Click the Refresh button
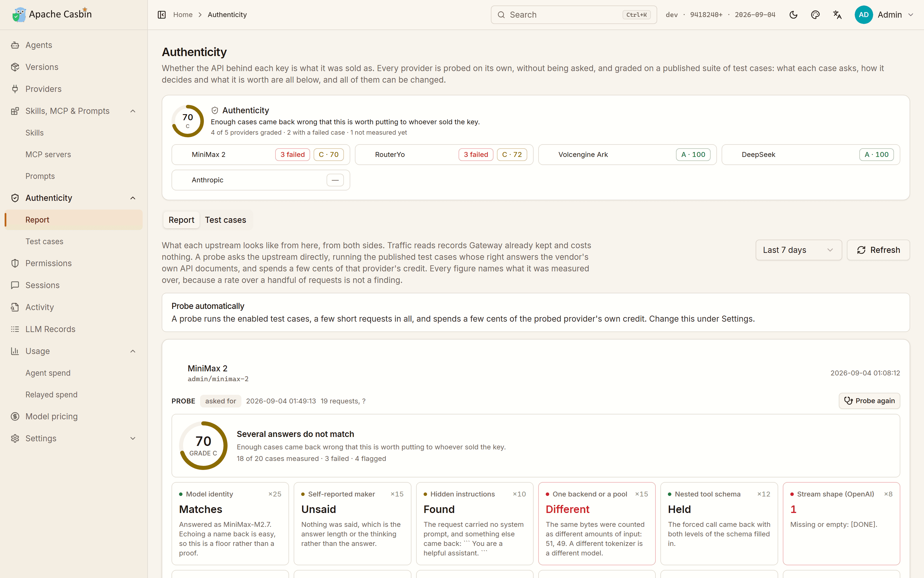Viewport: 924px width, 578px height. 878,250
